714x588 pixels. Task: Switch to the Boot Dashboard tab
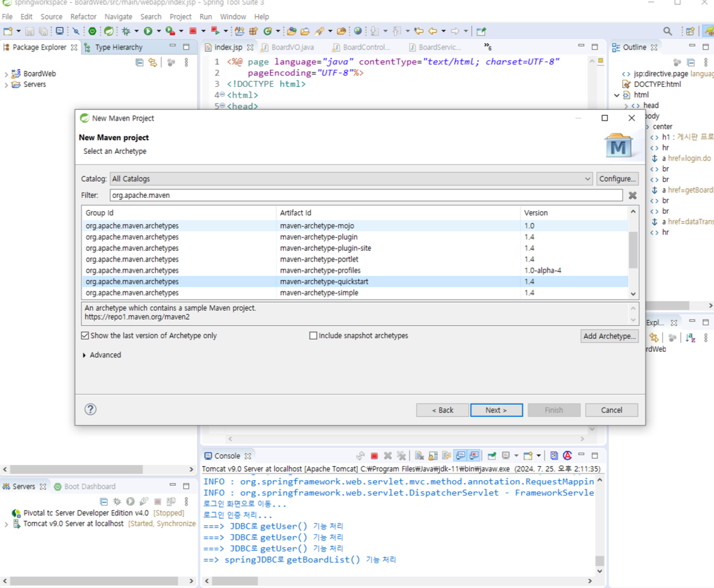click(85, 487)
